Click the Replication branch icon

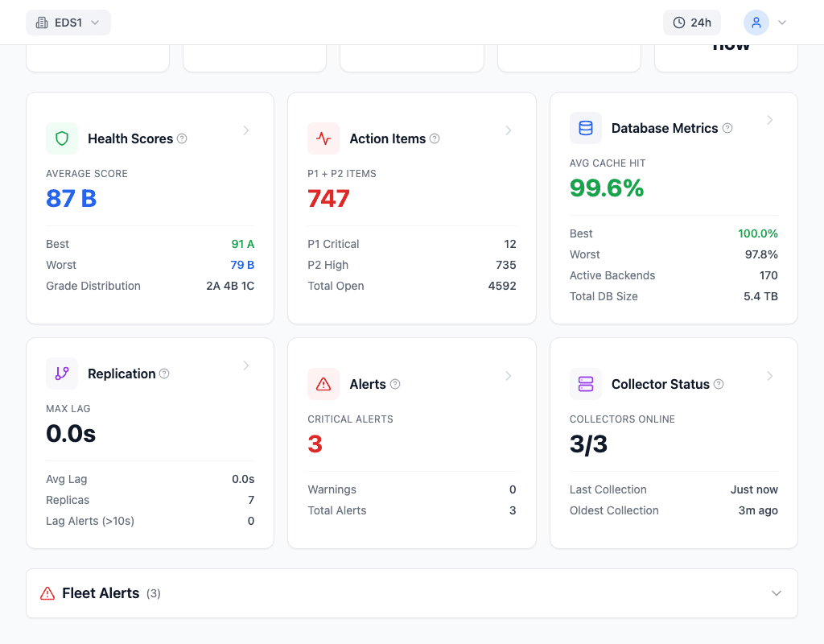tap(62, 374)
